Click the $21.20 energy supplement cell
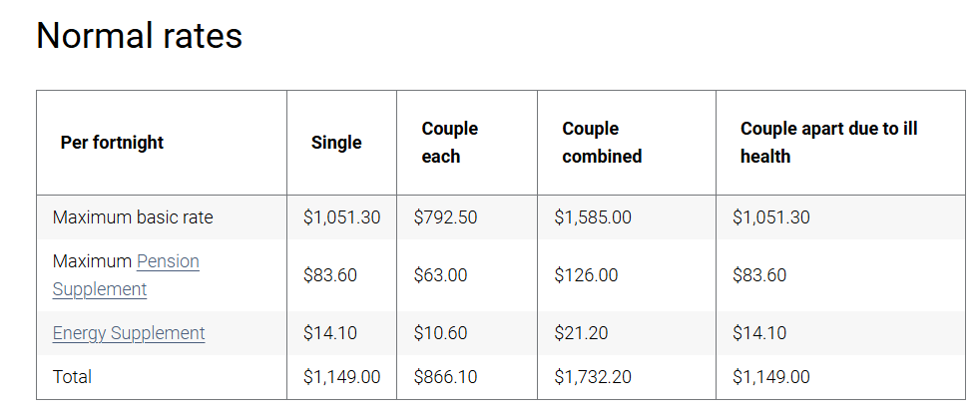 581,333
